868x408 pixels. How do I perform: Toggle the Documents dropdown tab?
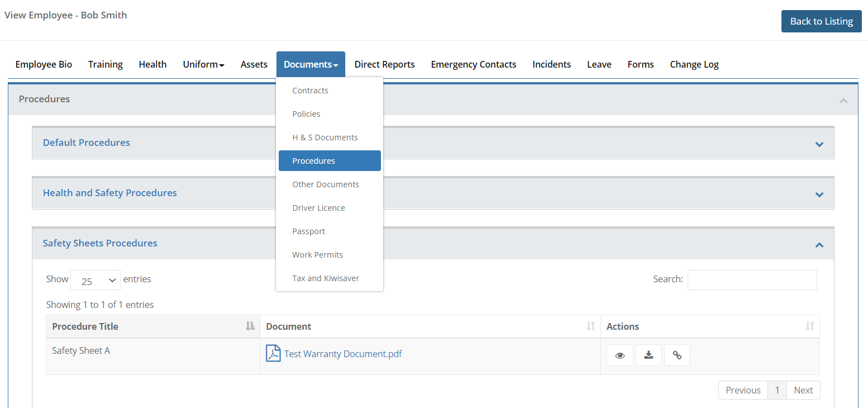click(x=311, y=64)
